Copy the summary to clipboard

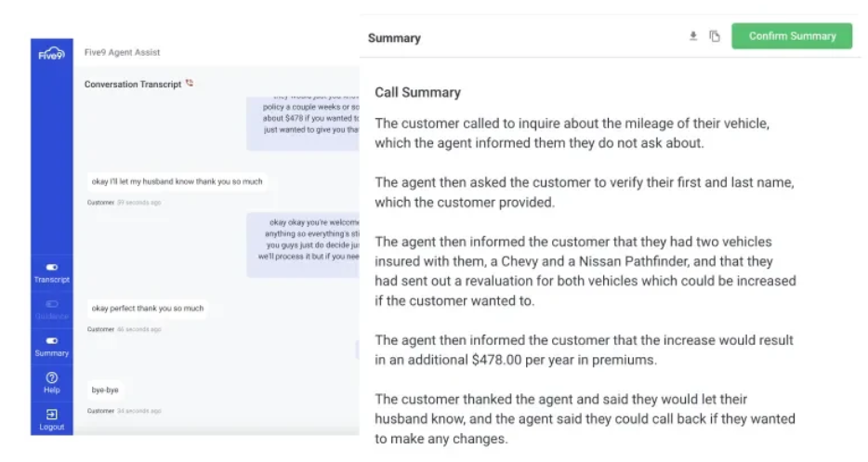[715, 36]
